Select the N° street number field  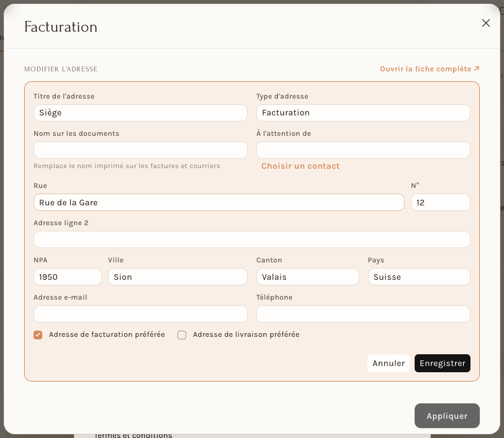point(441,202)
